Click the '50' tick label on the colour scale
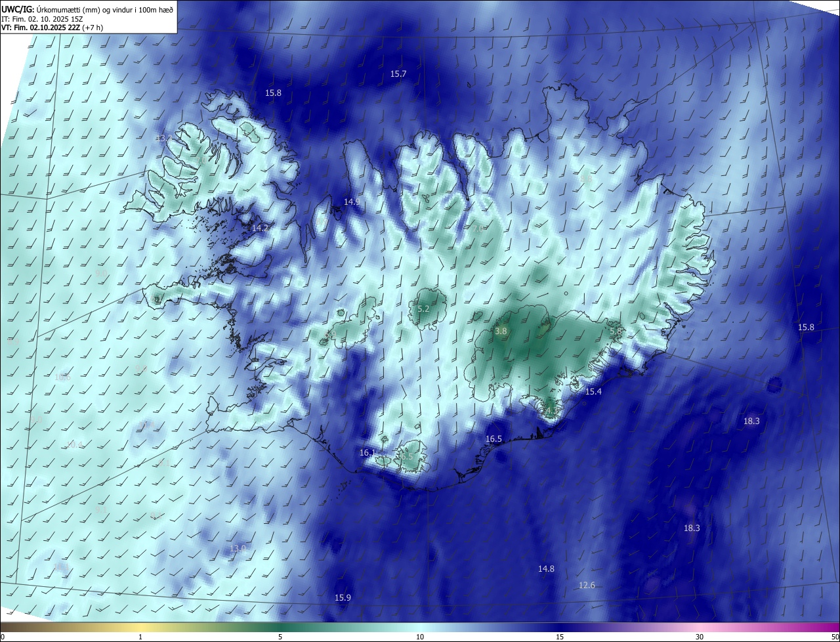This screenshot has height=642, width=840. (834, 637)
